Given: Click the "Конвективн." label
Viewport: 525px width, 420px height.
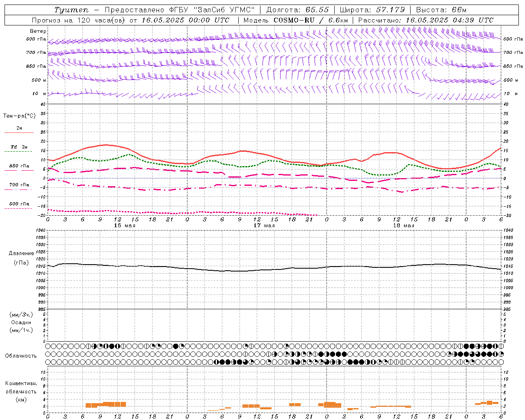Looking at the screenshot, I should click(x=21, y=383).
